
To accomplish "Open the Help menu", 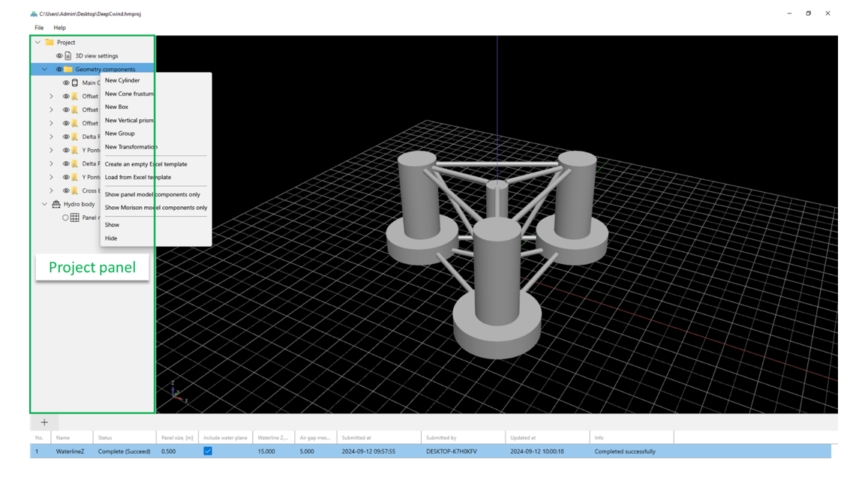I will pyautogui.click(x=59, y=28).
